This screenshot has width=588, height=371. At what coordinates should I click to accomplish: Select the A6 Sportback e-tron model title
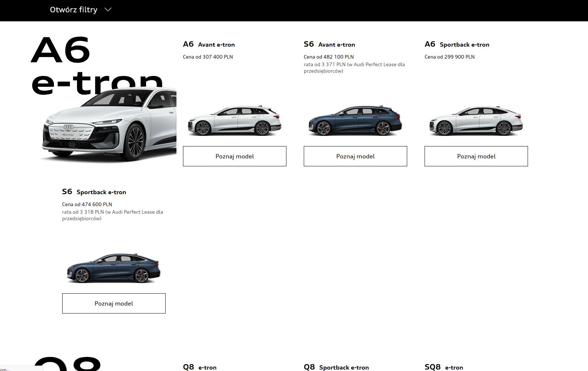(x=457, y=44)
